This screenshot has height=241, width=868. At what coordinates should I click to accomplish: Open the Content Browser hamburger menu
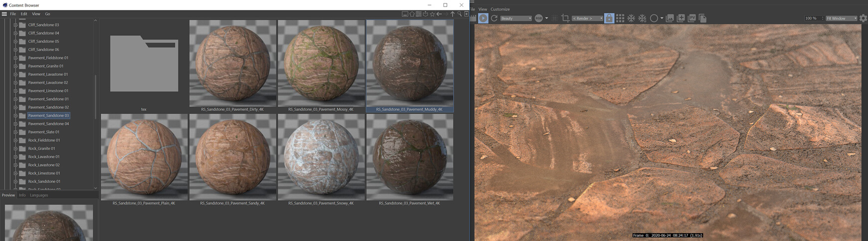coord(4,14)
